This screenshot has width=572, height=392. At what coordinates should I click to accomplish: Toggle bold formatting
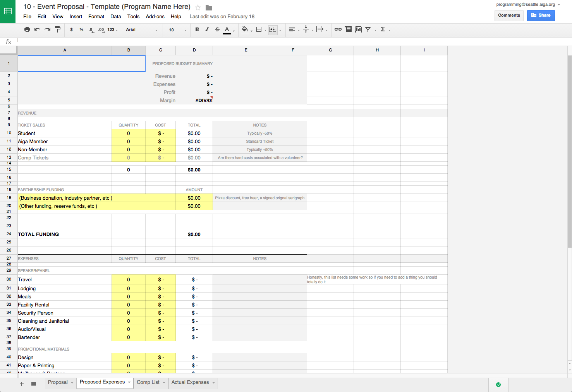click(197, 29)
